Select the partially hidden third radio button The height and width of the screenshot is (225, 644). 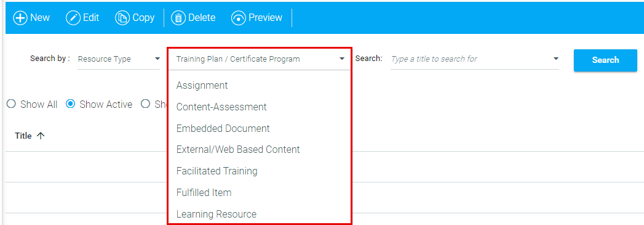tap(145, 104)
